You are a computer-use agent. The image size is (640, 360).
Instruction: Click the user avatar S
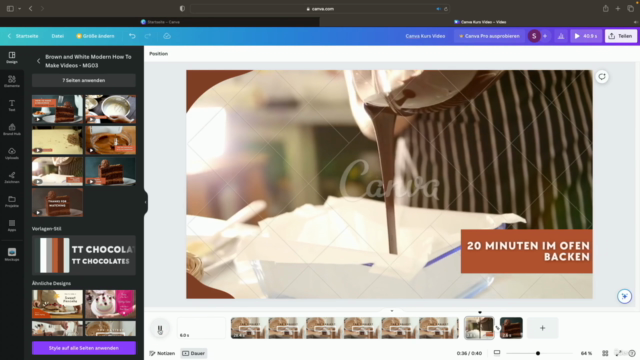534,36
